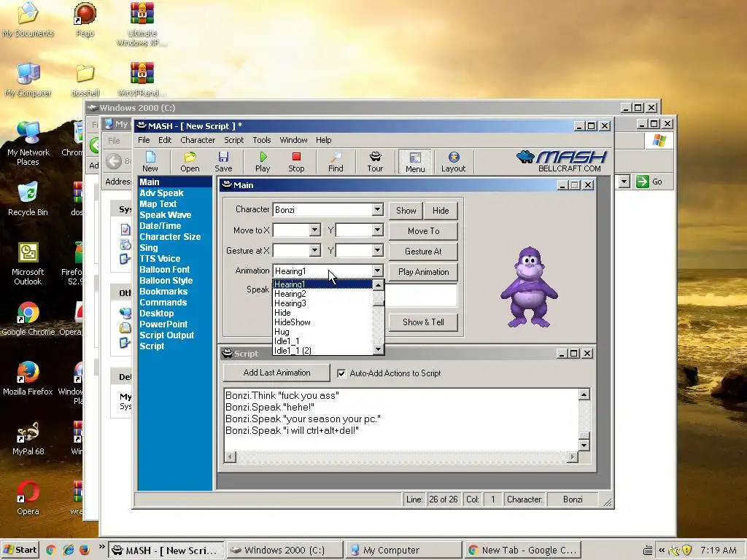Click the Hide character button
Image resolution: width=747 pixels, height=560 pixels.
coord(440,211)
